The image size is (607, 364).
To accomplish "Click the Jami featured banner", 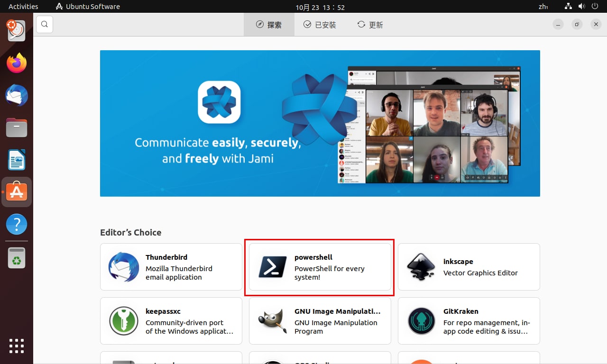I will [x=320, y=123].
